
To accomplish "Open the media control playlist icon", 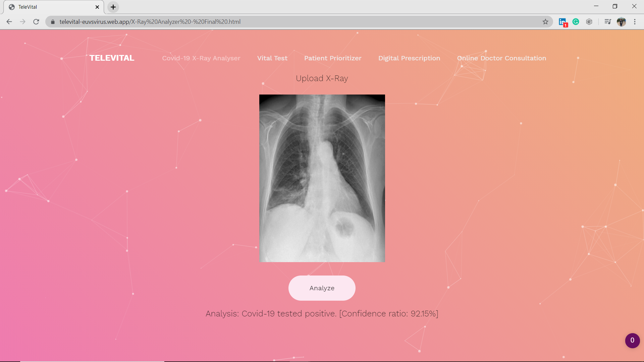I will point(607,22).
